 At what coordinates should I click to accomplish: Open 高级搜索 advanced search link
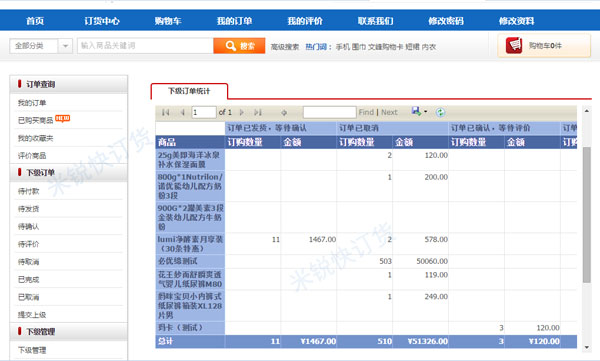coord(285,47)
